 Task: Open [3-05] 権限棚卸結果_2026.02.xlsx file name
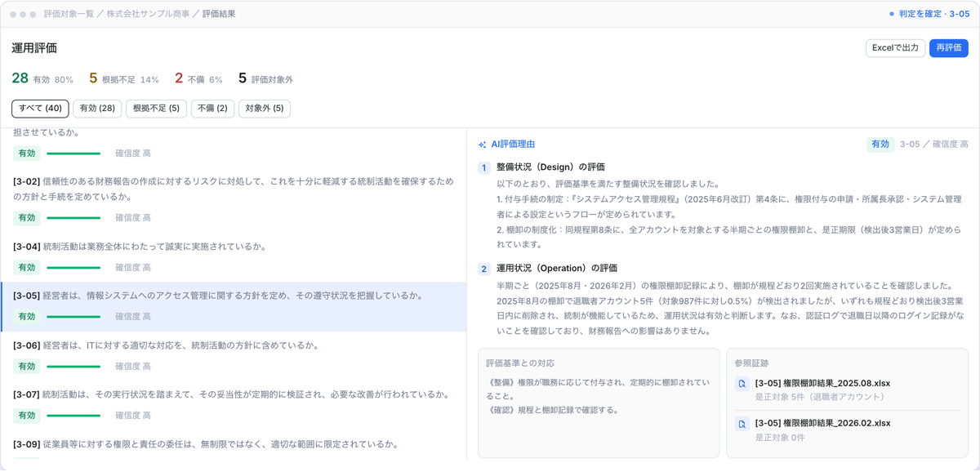click(x=822, y=424)
